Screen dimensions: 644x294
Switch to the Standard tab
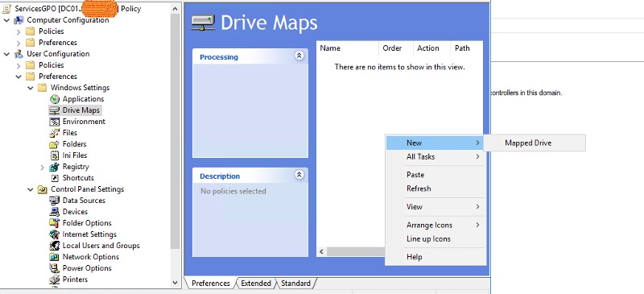pos(295,284)
